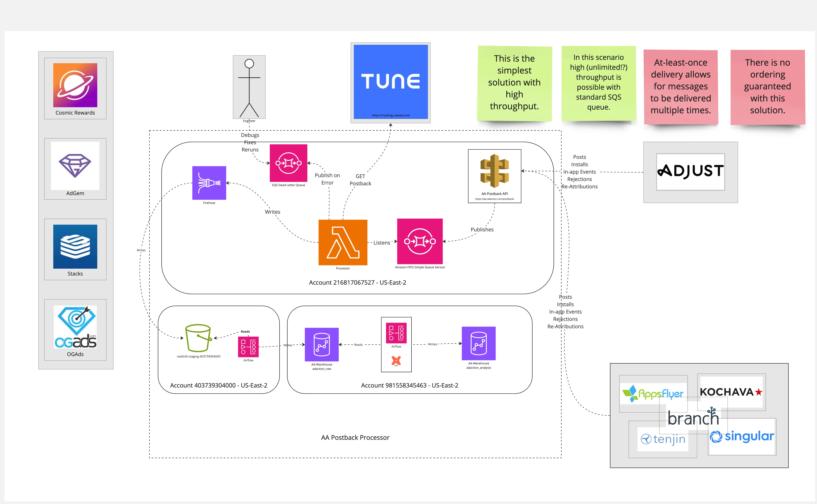Click the blue TUNE logo block

[x=391, y=82]
